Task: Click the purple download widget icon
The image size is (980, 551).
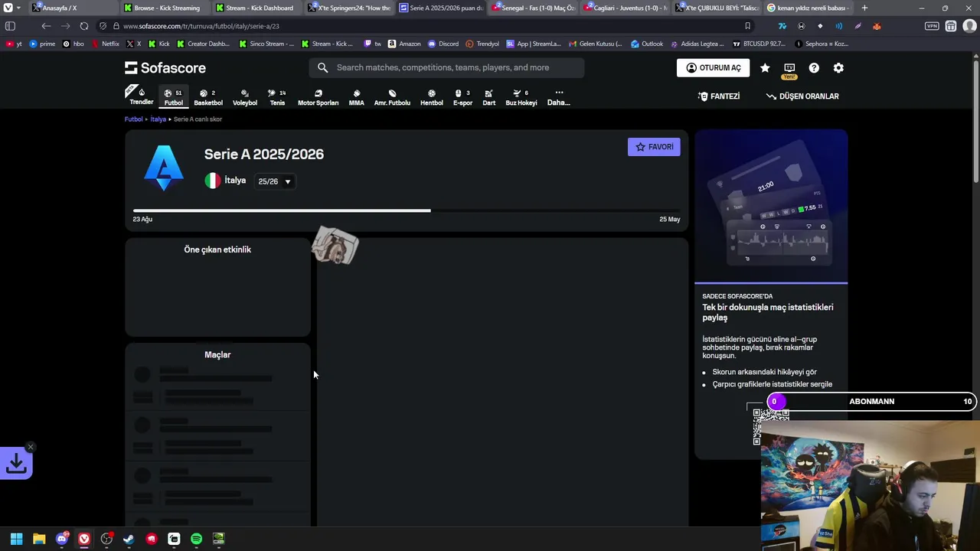Action: (16, 463)
